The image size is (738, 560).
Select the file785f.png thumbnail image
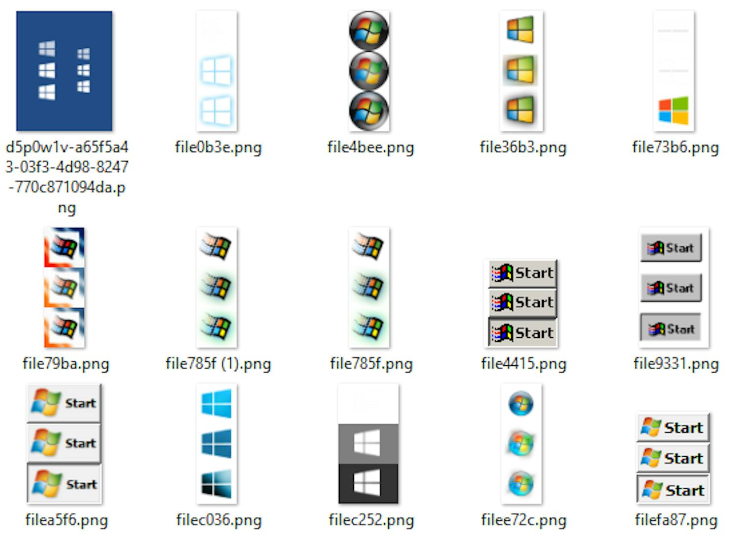(369, 287)
